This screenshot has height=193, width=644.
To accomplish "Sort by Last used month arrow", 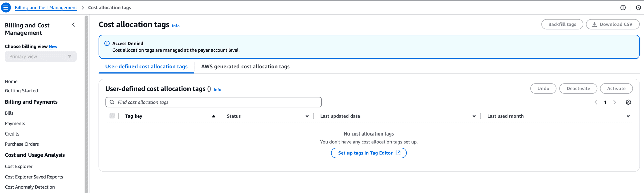I will coord(628,116).
